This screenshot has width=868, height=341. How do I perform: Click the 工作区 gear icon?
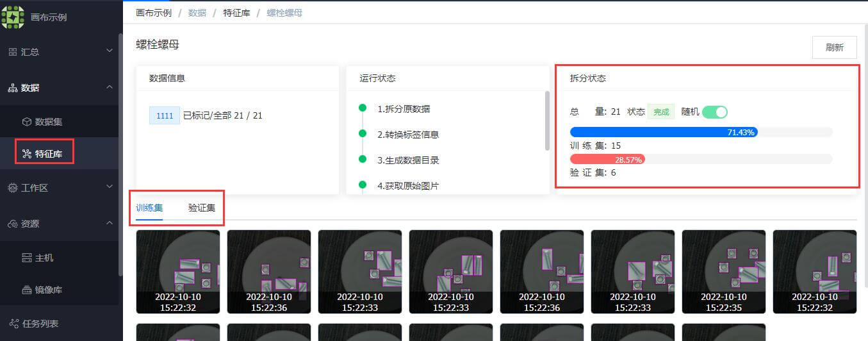pos(13,188)
